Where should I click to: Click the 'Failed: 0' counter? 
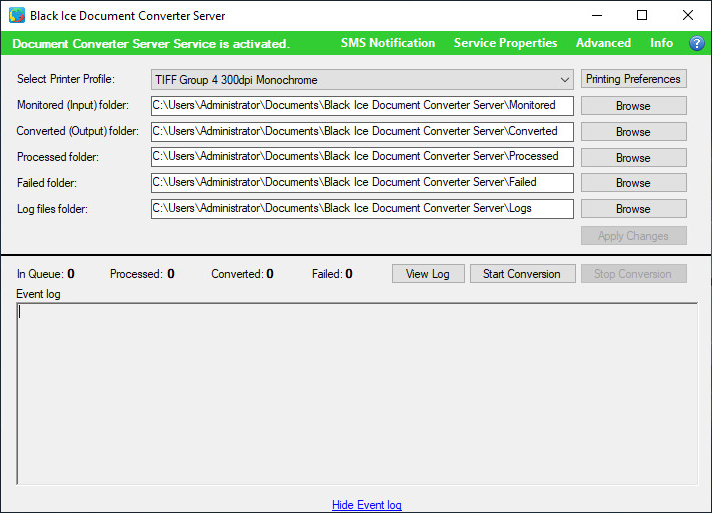coord(332,274)
